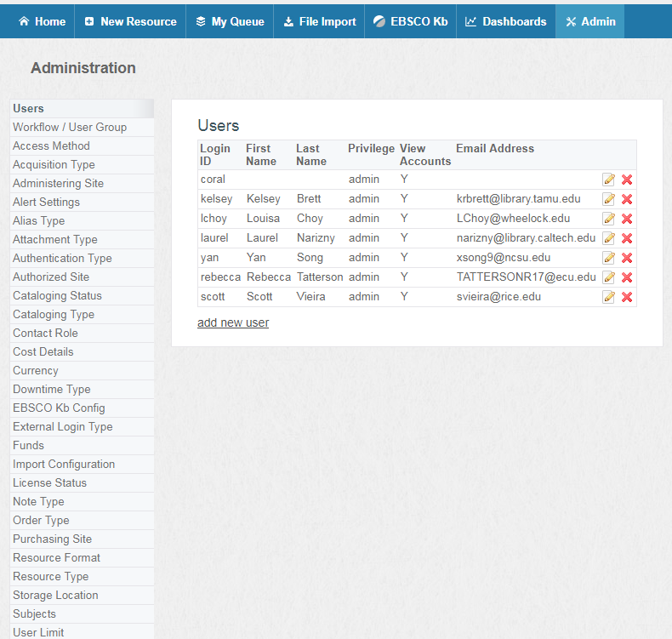This screenshot has width=672, height=639.
Task: Click the coral login ID cell
Action: 213,180
